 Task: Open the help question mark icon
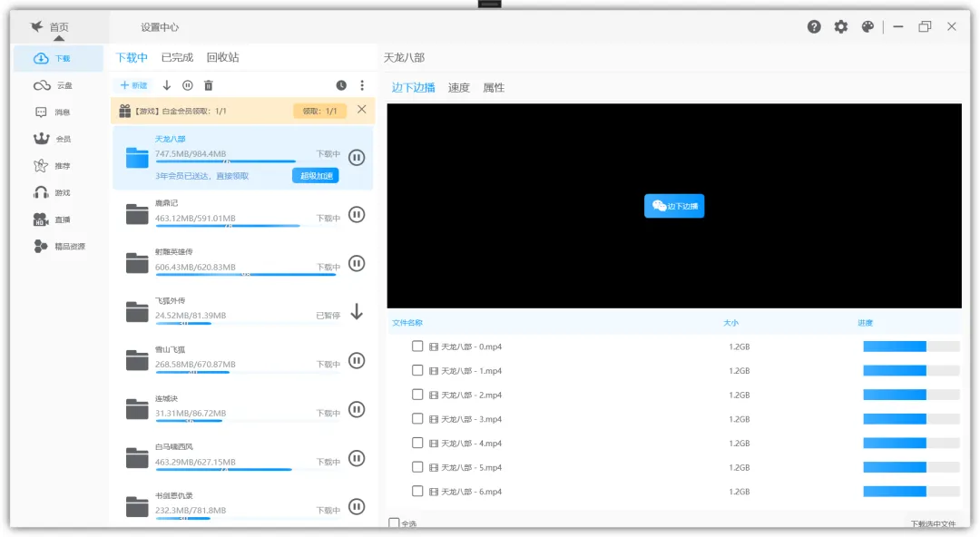point(814,27)
